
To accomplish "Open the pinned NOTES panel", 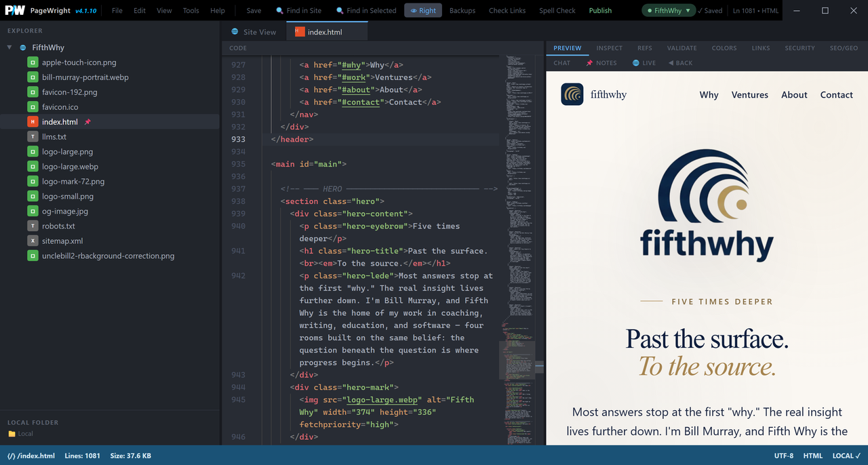I will tap(601, 63).
